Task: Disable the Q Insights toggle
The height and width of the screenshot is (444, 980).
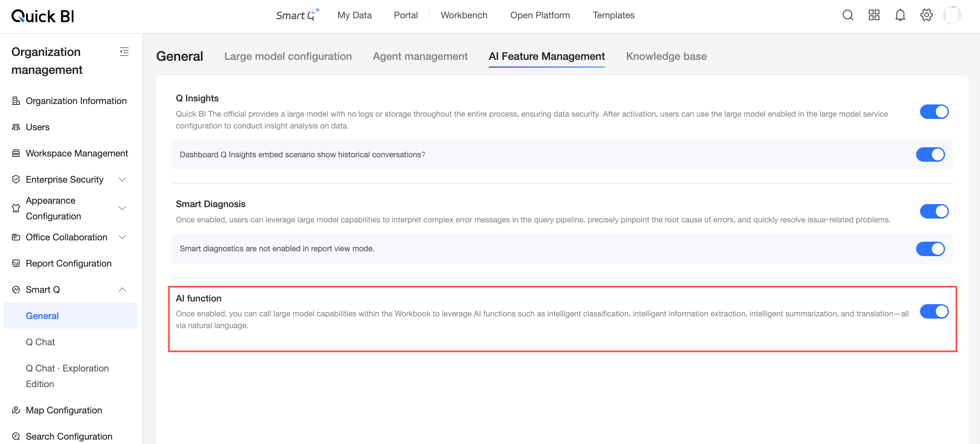Action: click(934, 112)
